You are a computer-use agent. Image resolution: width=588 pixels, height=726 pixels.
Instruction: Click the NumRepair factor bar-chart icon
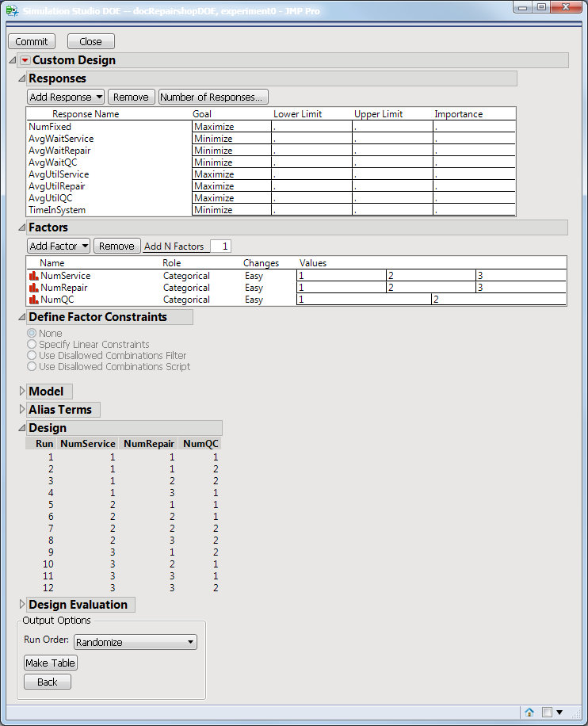(x=33, y=288)
